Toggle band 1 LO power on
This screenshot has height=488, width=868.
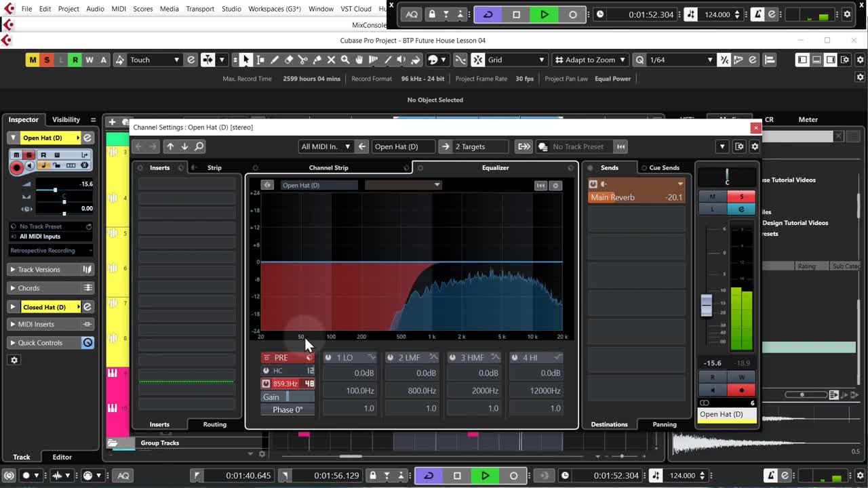click(x=329, y=358)
